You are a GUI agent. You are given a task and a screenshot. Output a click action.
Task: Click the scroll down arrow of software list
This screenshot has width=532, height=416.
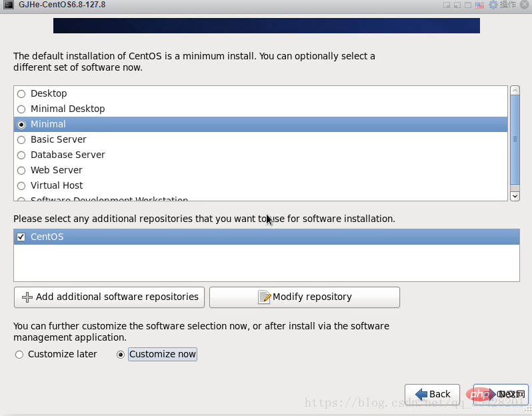click(x=515, y=196)
